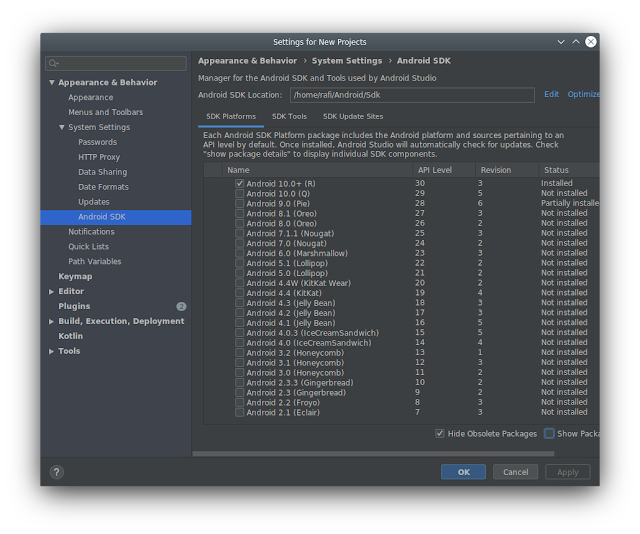The height and width of the screenshot is (534, 640).
Task: Sort table by the Status column header
Action: (569, 170)
